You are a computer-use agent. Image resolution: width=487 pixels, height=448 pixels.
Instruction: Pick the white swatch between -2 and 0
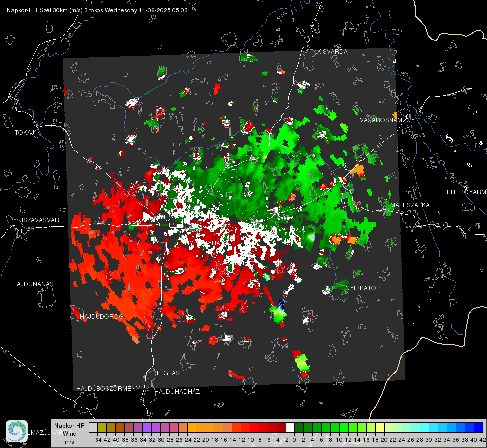[291, 428]
